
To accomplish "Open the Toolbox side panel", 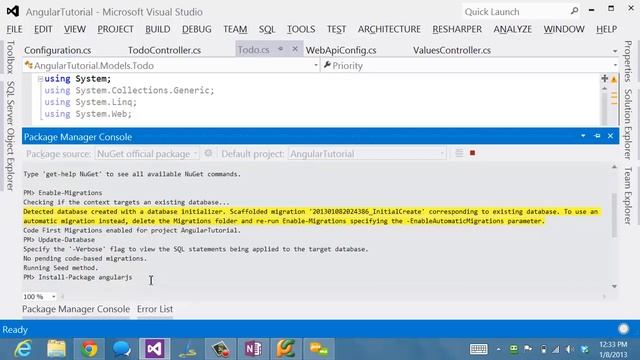I will tap(10, 57).
